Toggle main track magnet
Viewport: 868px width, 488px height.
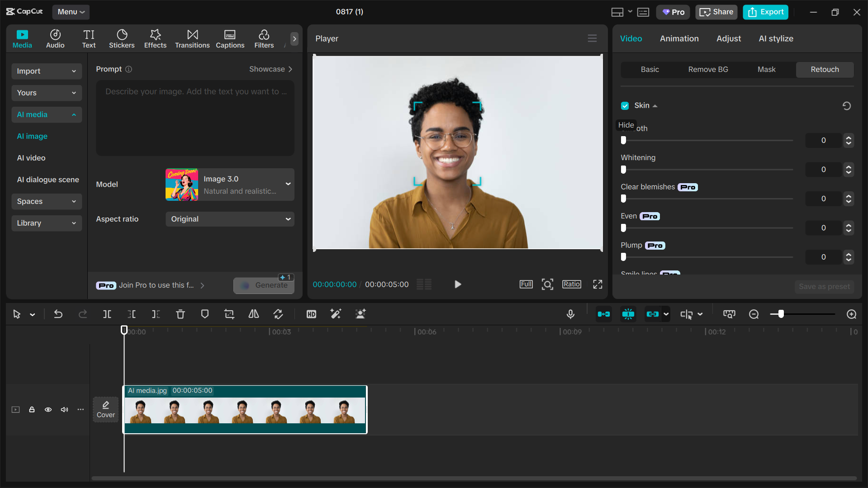[603, 314]
